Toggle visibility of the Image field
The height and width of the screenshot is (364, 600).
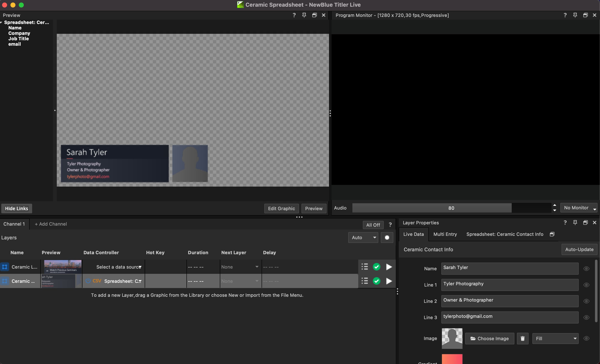pos(586,338)
